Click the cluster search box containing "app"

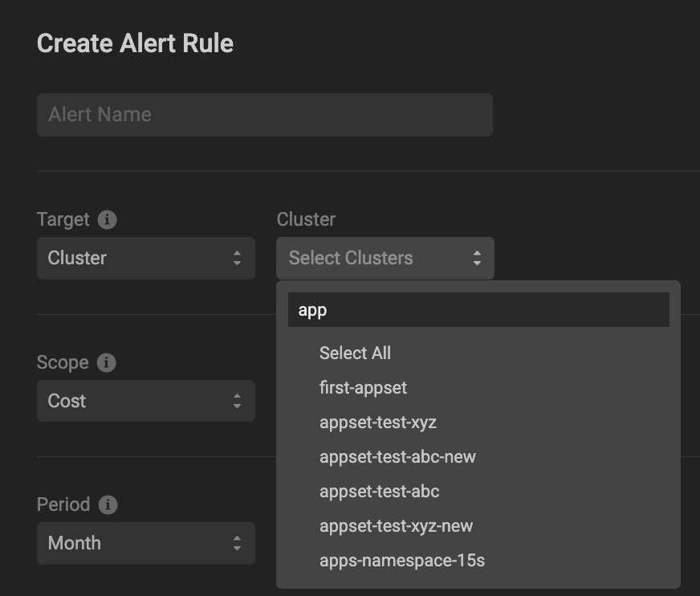[x=478, y=309]
